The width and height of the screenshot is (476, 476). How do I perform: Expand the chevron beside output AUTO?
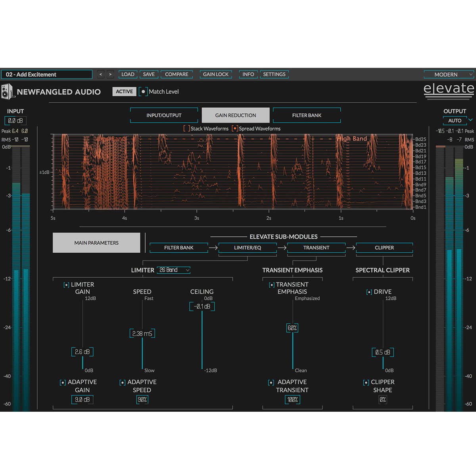coord(471,120)
